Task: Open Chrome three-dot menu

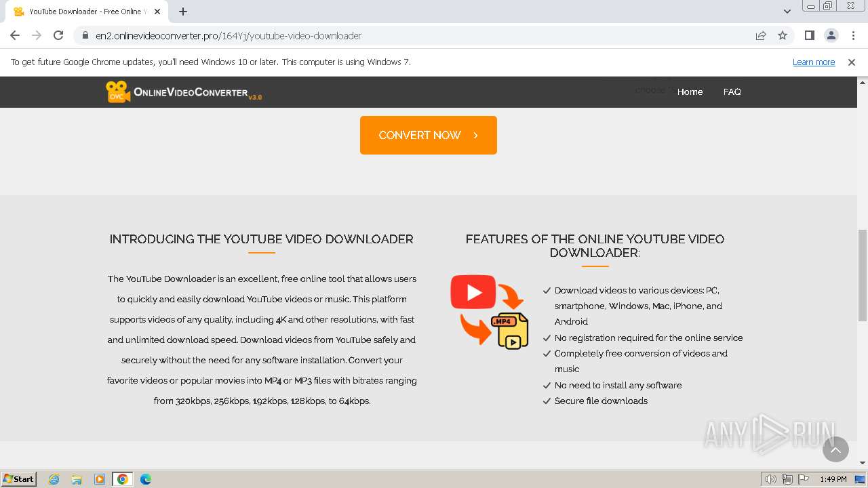Action: tap(853, 35)
